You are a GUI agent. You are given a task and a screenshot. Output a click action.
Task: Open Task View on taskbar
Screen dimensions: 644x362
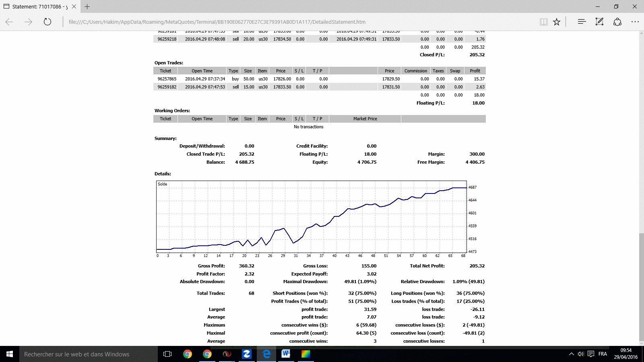167,354
